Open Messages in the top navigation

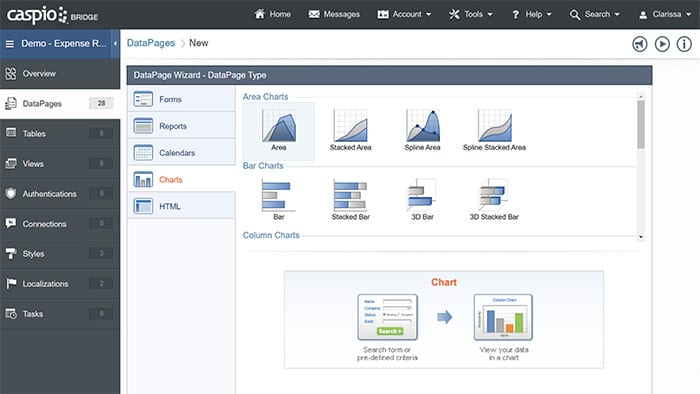point(334,14)
